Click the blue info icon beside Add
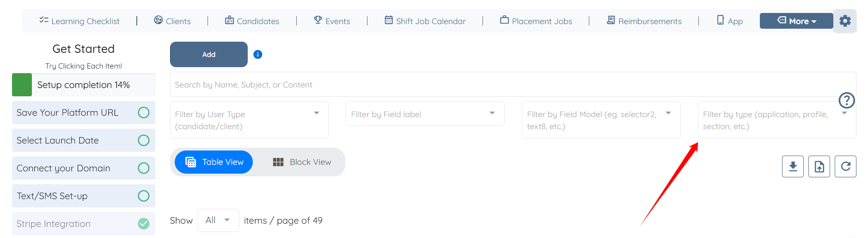Screen dimensions: 868x238 pos(258,55)
